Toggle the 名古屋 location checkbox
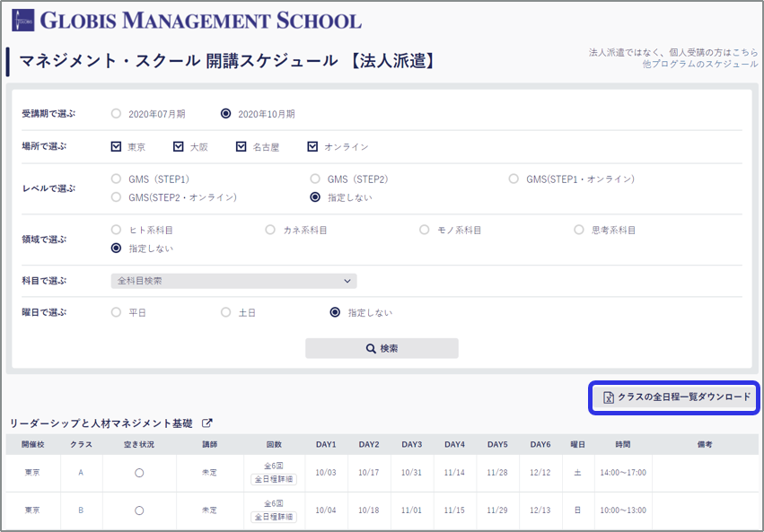 click(x=241, y=146)
